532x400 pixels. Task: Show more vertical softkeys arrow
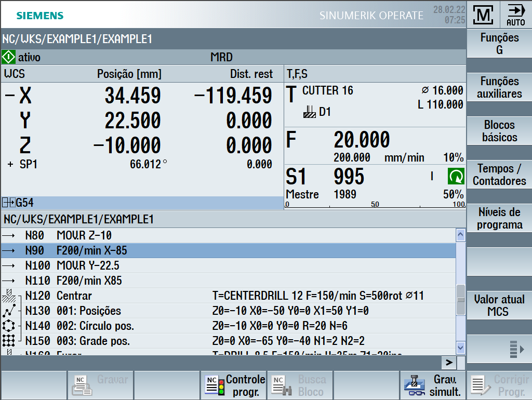pyautogui.click(x=517, y=349)
